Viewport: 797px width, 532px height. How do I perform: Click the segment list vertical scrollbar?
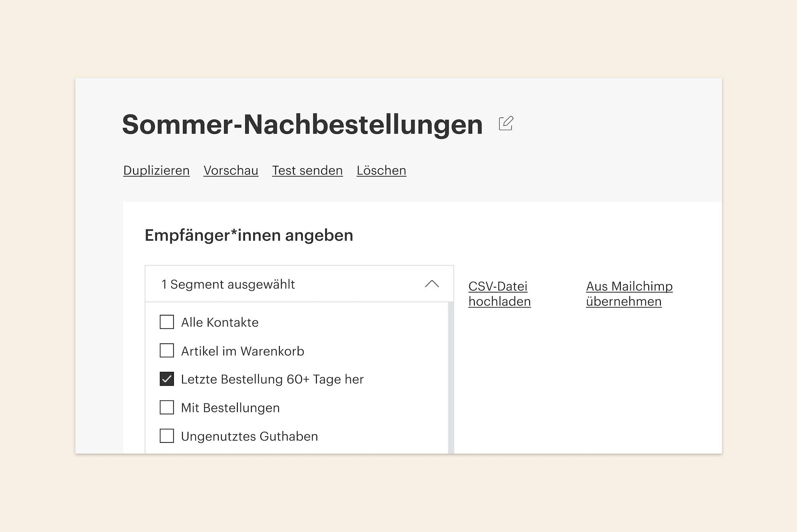(451, 377)
